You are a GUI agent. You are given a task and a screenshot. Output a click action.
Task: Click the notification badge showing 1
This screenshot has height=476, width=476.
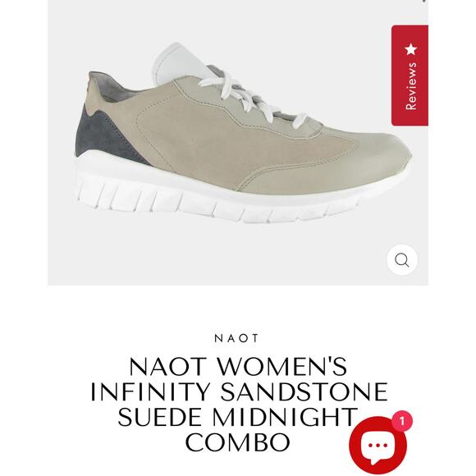pyautogui.click(x=402, y=421)
